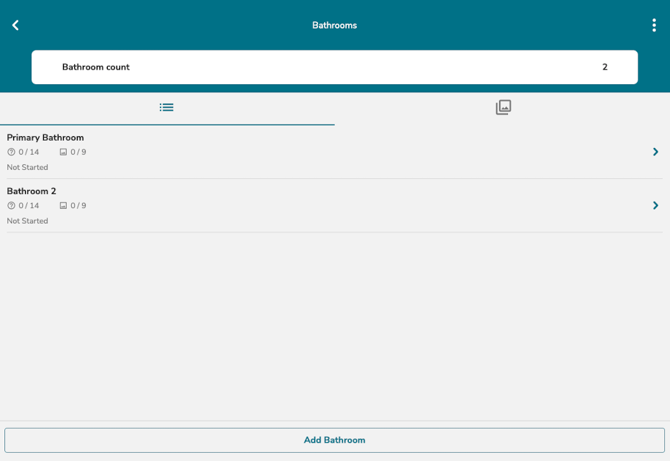Click the Bathroom count label
Screen dimensions: 670x461
tap(96, 67)
